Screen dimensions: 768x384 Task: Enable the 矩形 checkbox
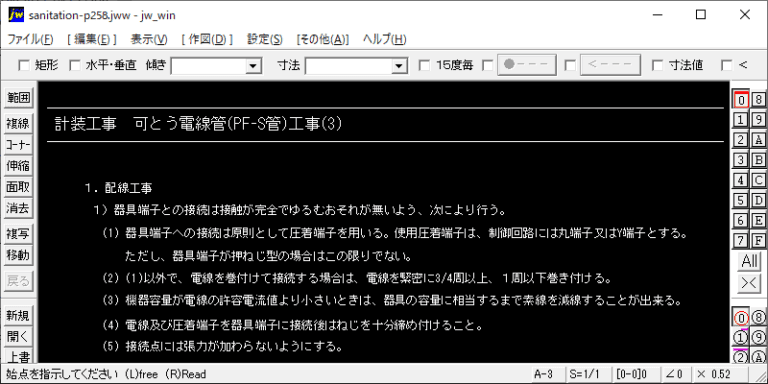click(x=24, y=65)
